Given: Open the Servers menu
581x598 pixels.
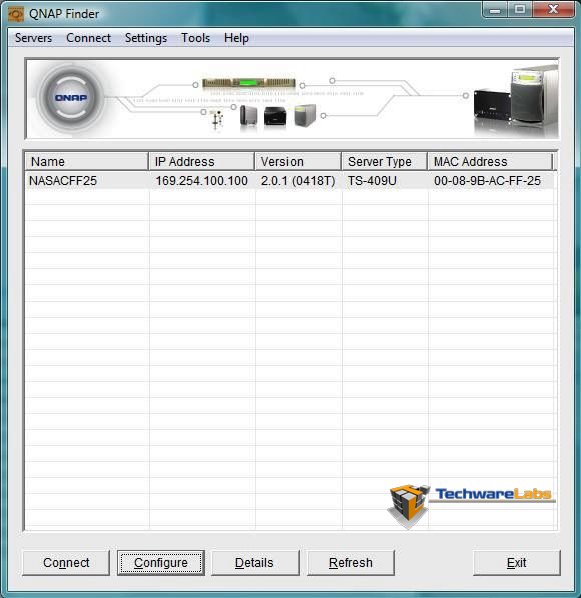Looking at the screenshot, I should point(33,38).
